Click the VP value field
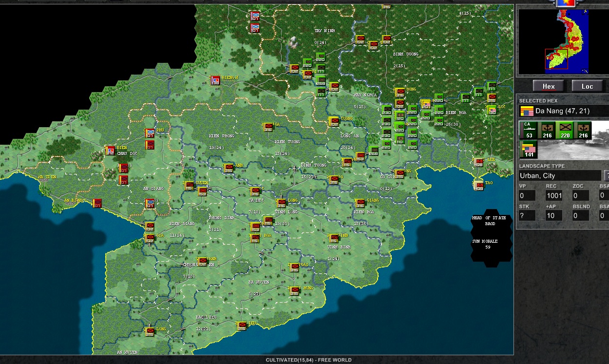This screenshot has width=609, height=364. pos(527,196)
